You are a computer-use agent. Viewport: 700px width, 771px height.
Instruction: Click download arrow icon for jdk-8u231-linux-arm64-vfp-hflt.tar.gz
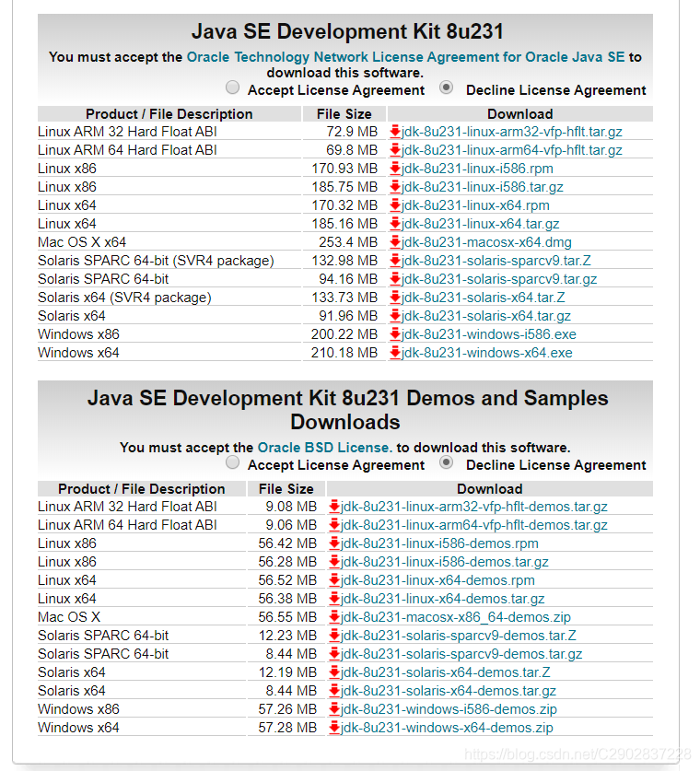[x=395, y=150]
